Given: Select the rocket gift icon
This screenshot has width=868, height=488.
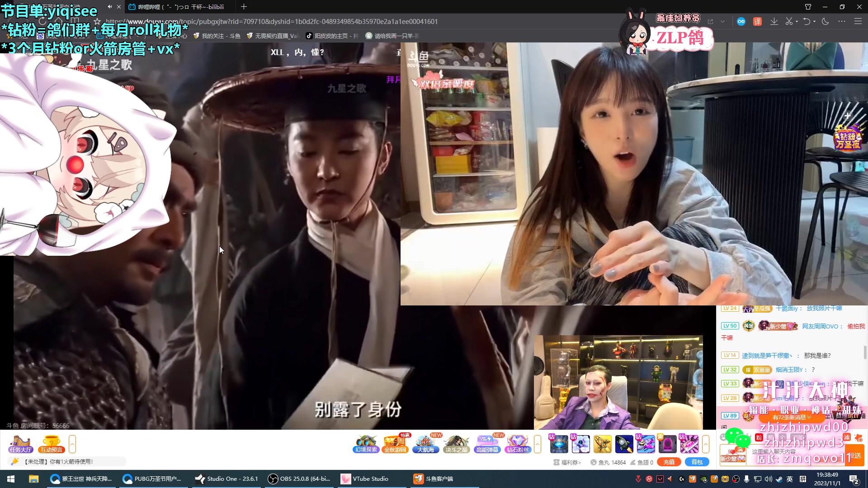Looking at the screenshot, I should click(624, 444).
